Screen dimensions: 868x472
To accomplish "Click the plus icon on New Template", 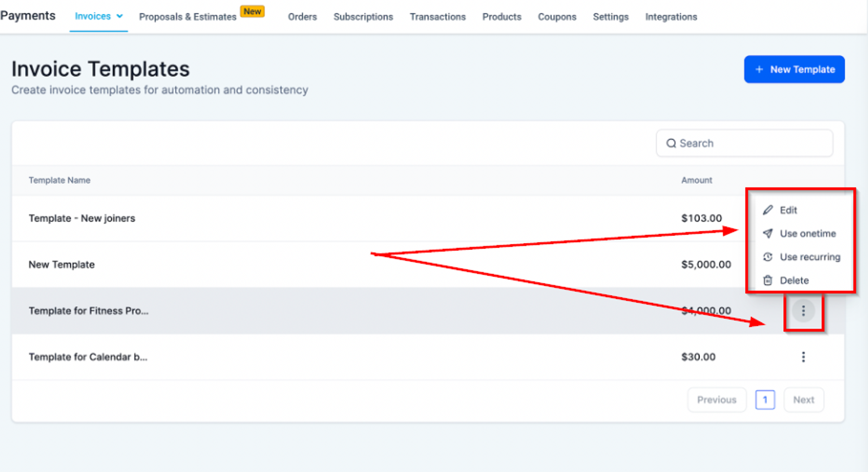I will coord(759,69).
